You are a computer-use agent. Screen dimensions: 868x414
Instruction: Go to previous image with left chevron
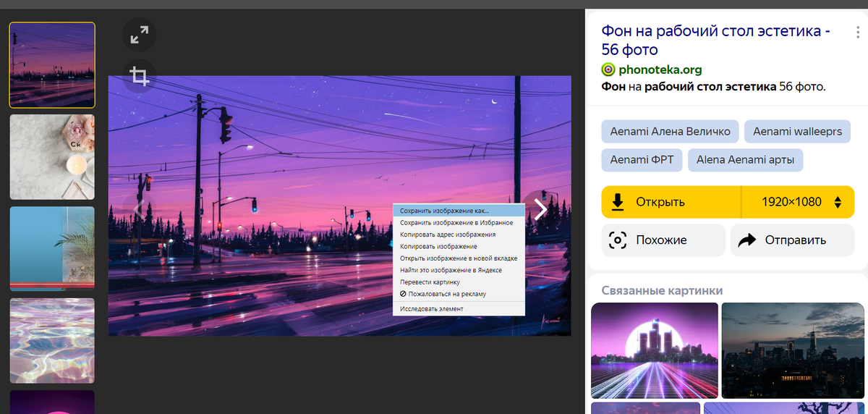pyautogui.click(x=140, y=209)
